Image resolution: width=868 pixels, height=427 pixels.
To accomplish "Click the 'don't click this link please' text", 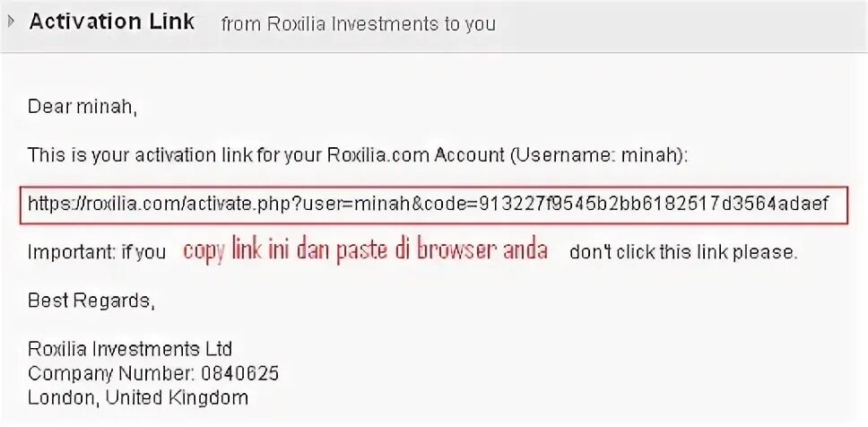I will [x=683, y=252].
